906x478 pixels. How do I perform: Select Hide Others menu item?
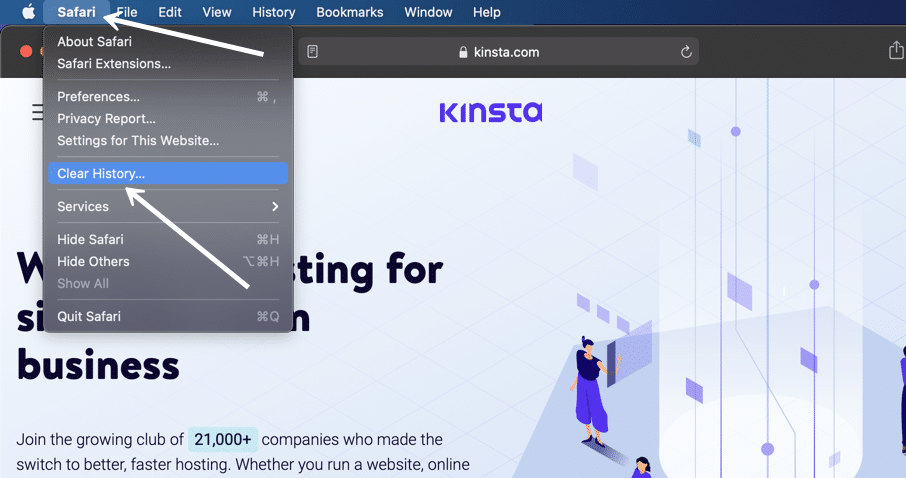[93, 262]
